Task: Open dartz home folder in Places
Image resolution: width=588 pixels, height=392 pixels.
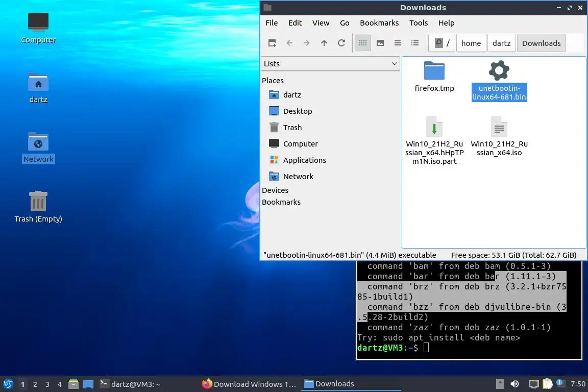Action: (x=292, y=95)
